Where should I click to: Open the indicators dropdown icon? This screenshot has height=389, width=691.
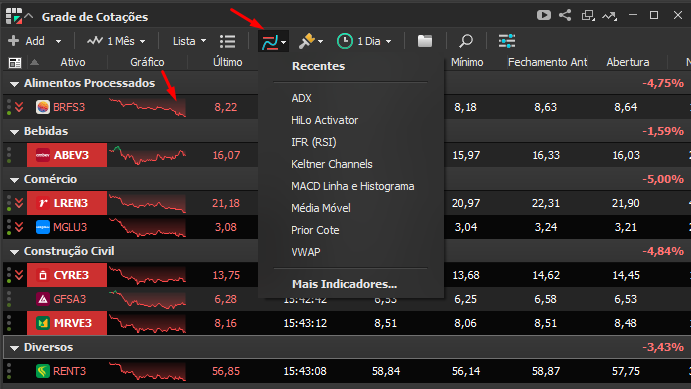(273, 41)
